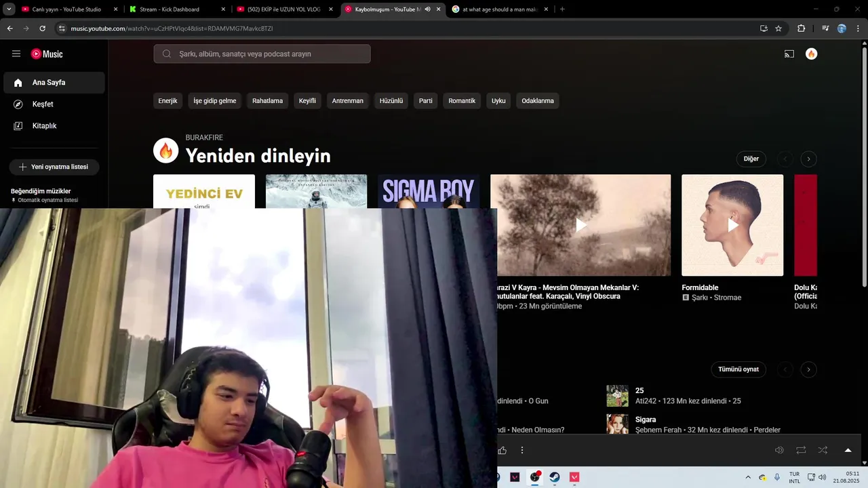
Task: Open Keşfet in the sidebar
Action: pyautogui.click(x=54, y=104)
